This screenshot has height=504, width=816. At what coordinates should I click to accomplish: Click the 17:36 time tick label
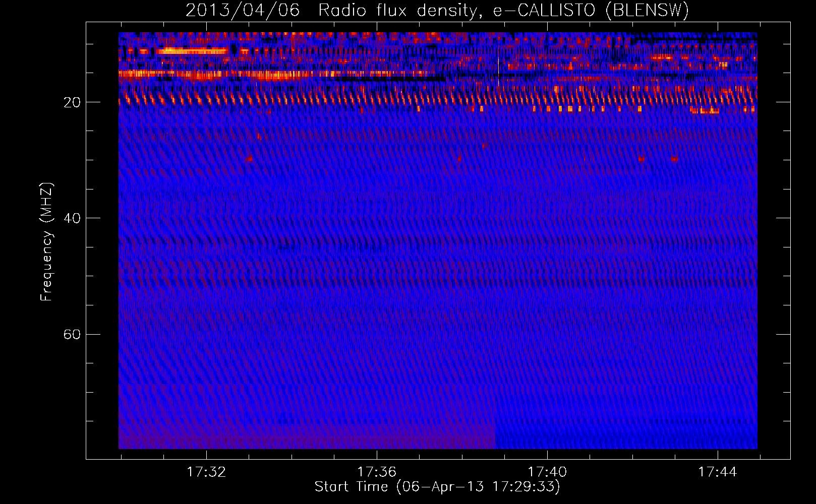(x=377, y=472)
